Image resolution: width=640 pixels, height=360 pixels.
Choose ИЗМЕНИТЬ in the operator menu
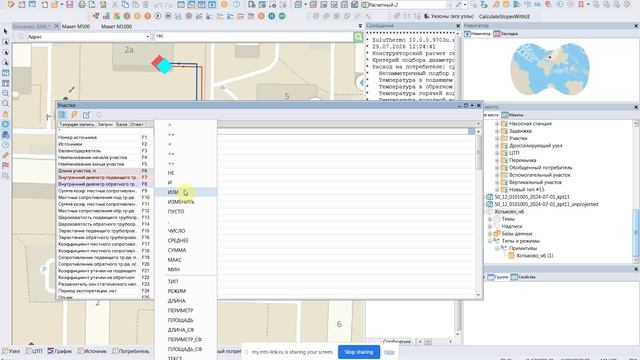coord(186,202)
